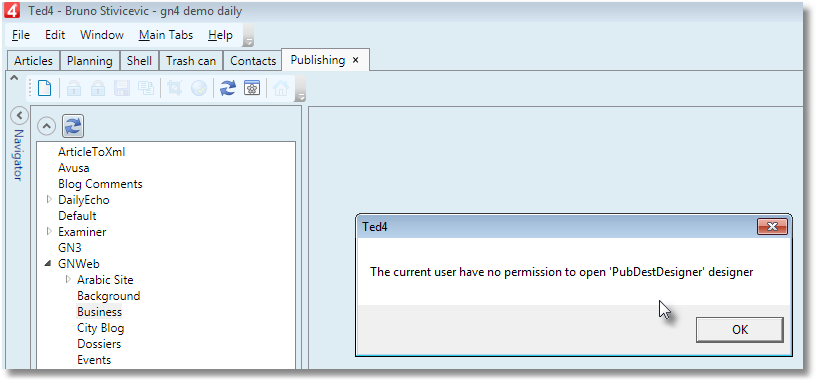Open toolbar overflow options arrow
Screen dimensions: 817x383
click(301, 96)
